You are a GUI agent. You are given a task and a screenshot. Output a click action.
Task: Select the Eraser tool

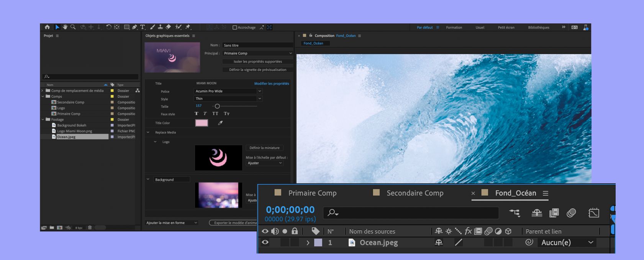coord(168,27)
